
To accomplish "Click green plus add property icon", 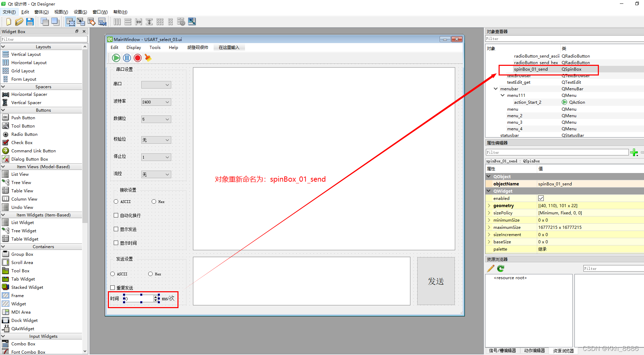I will (x=634, y=152).
